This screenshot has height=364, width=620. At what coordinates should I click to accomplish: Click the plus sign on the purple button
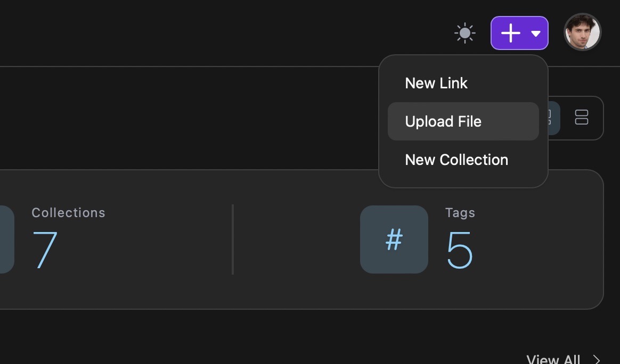click(510, 32)
